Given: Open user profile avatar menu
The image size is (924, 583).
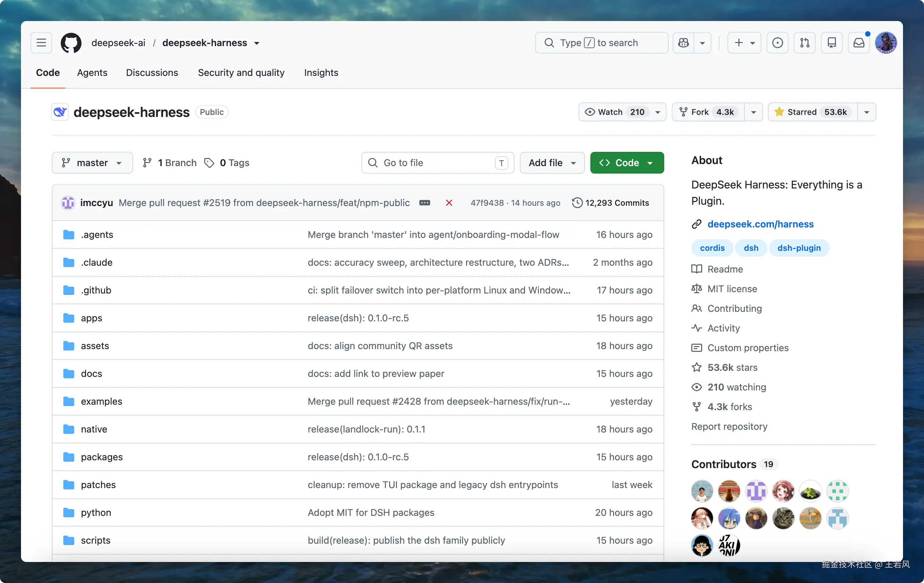Looking at the screenshot, I should (x=886, y=43).
